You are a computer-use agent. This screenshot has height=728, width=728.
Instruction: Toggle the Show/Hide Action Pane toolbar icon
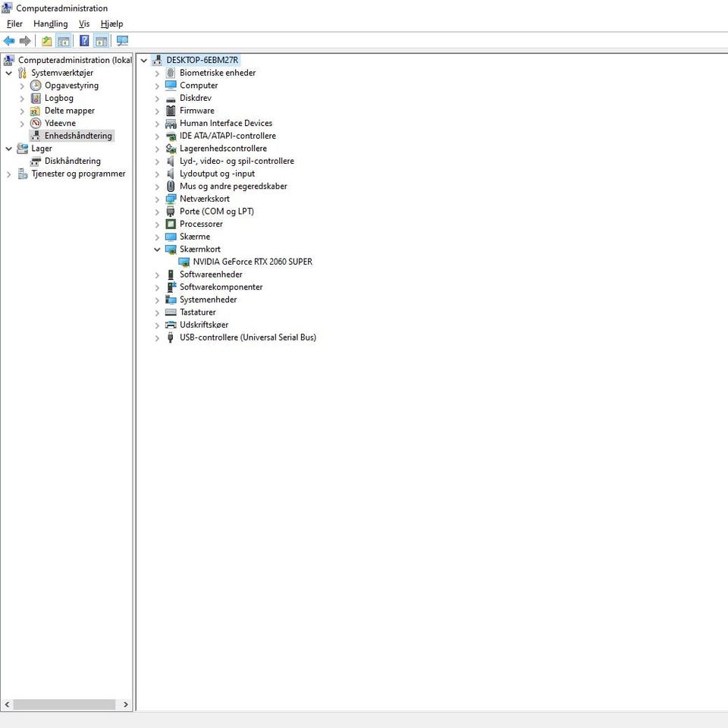[x=101, y=41]
